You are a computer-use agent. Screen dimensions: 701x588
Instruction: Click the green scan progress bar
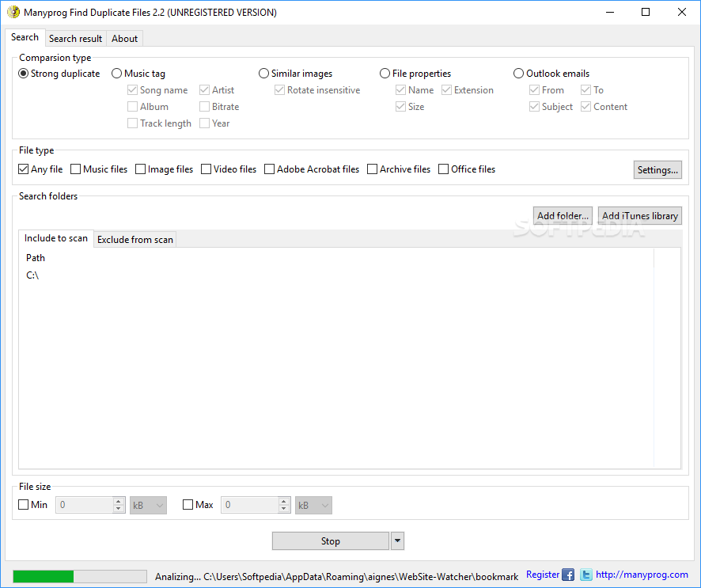click(80, 576)
